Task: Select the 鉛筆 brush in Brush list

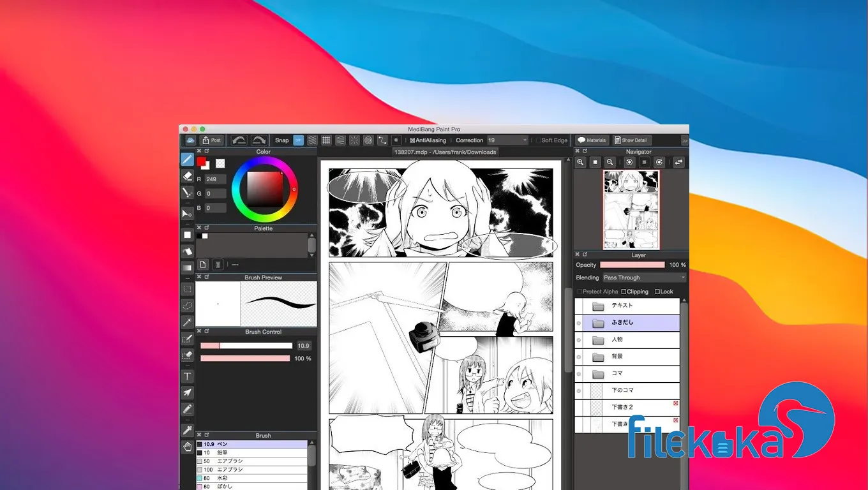Action: pyautogui.click(x=252, y=452)
